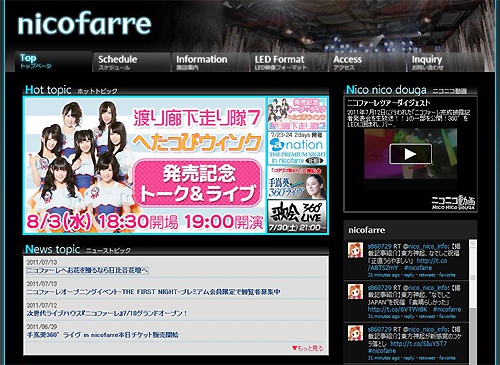Open the main hot topic idol banner
This screenshot has width=500, height=365.
(x=145, y=165)
